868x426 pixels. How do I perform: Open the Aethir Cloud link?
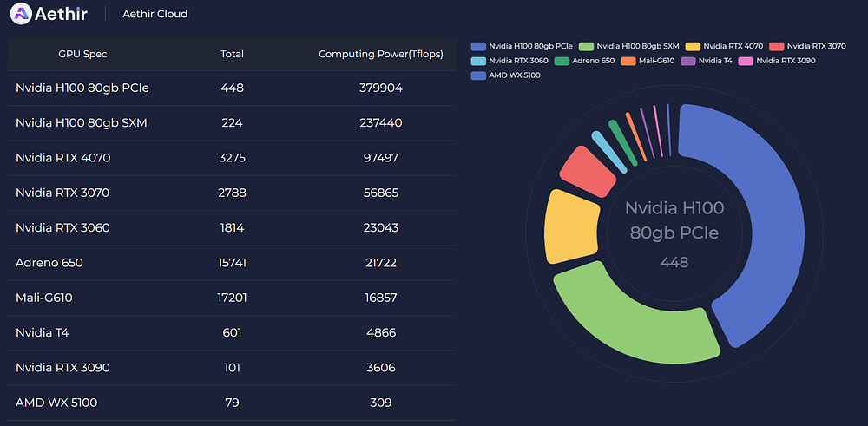pyautogui.click(x=155, y=14)
